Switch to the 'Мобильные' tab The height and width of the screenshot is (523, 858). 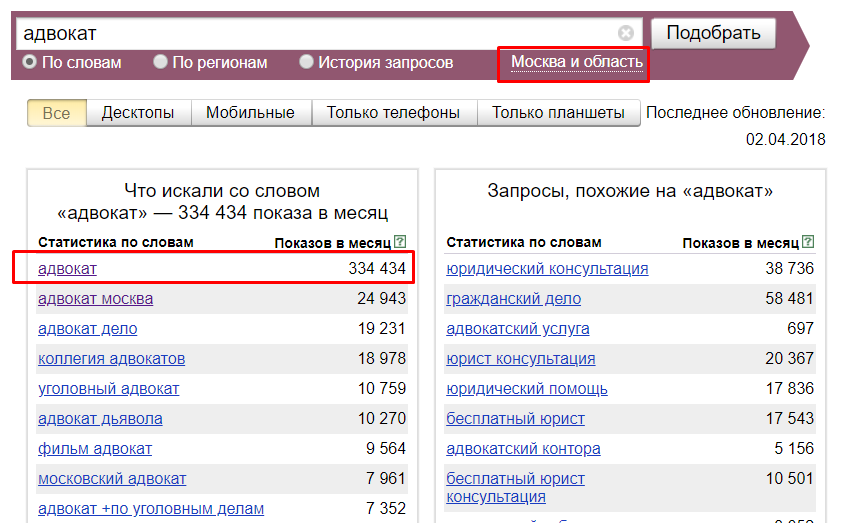(x=251, y=113)
